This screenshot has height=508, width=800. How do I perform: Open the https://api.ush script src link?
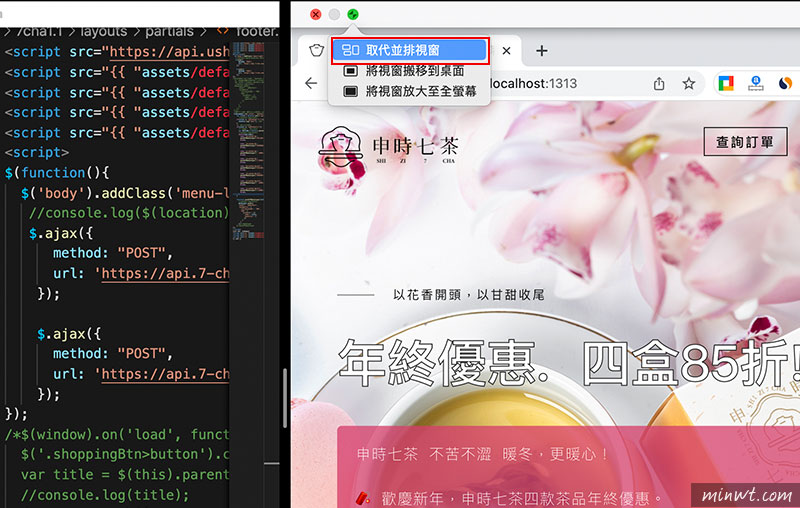(169, 52)
